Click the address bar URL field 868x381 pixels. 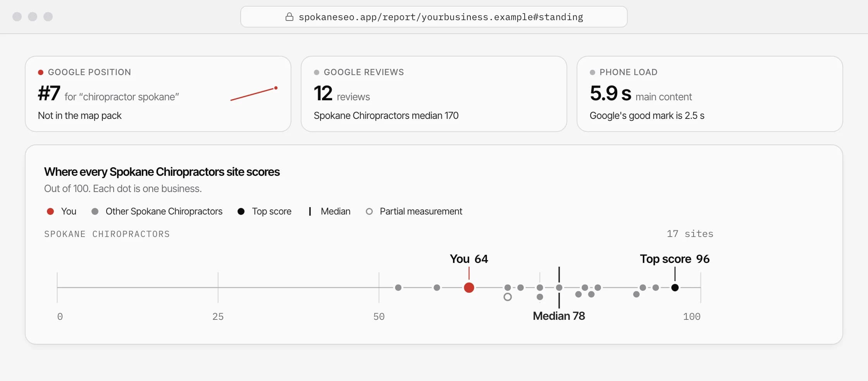click(x=434, y=17)
